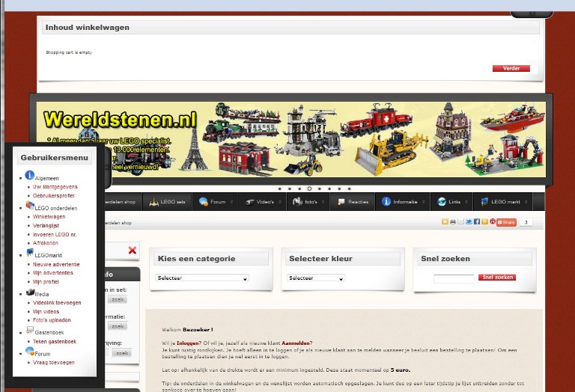The image size is (575, 392).
Task: Click the LEGO sets spaceship icon in navbar
Action: 153,202
